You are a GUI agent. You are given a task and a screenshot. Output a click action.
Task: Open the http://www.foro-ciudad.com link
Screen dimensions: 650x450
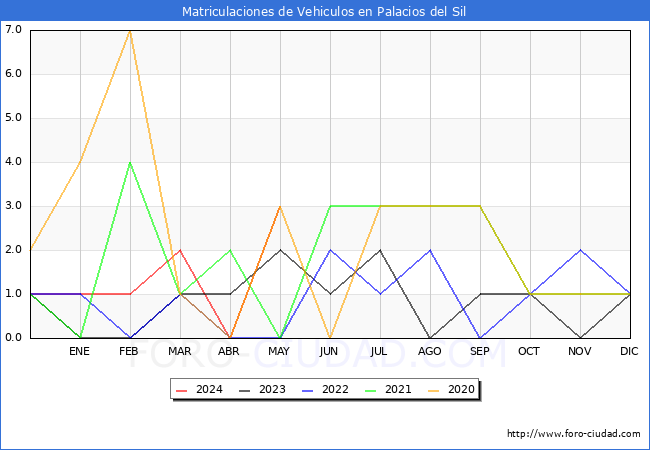tap(574, 434)
